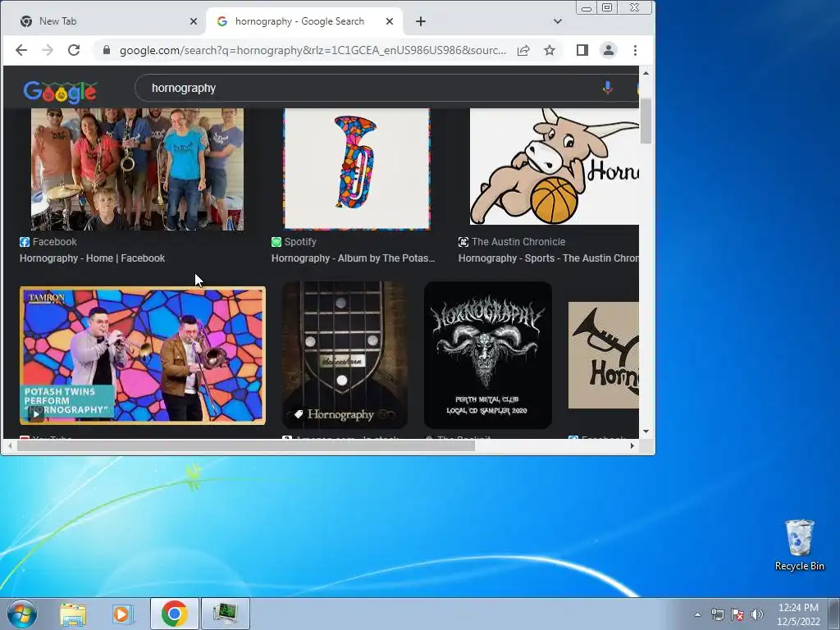Open the Chrome side panel icon
The height and width of the screenshot is (630, 840).
pos(582,50)
